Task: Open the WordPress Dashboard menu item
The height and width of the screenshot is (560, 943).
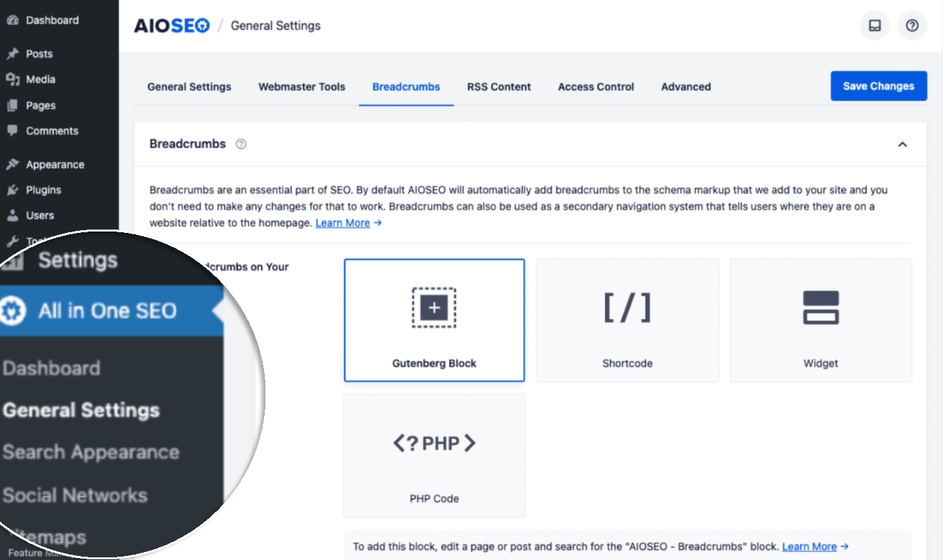Action: (52, 20)
